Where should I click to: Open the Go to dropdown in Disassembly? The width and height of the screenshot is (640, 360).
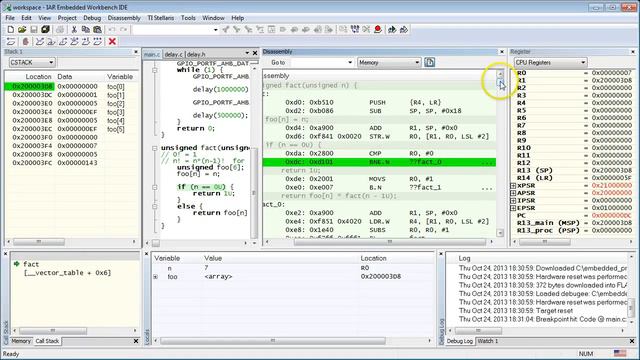tap(350, 62)
